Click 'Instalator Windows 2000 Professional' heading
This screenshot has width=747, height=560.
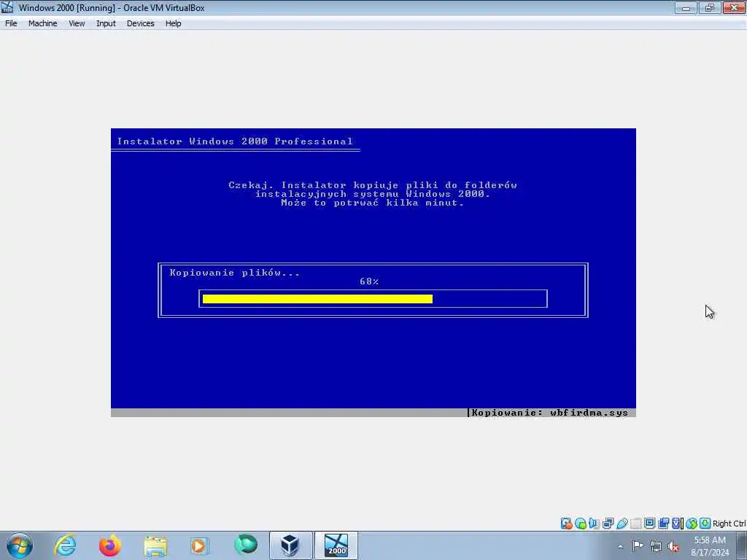[235, 141]
